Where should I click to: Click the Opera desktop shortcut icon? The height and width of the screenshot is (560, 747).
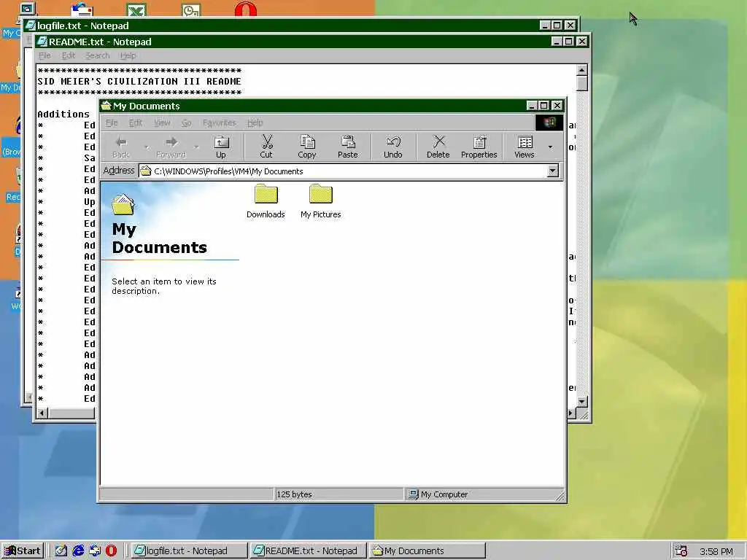[x=245, y=9]
